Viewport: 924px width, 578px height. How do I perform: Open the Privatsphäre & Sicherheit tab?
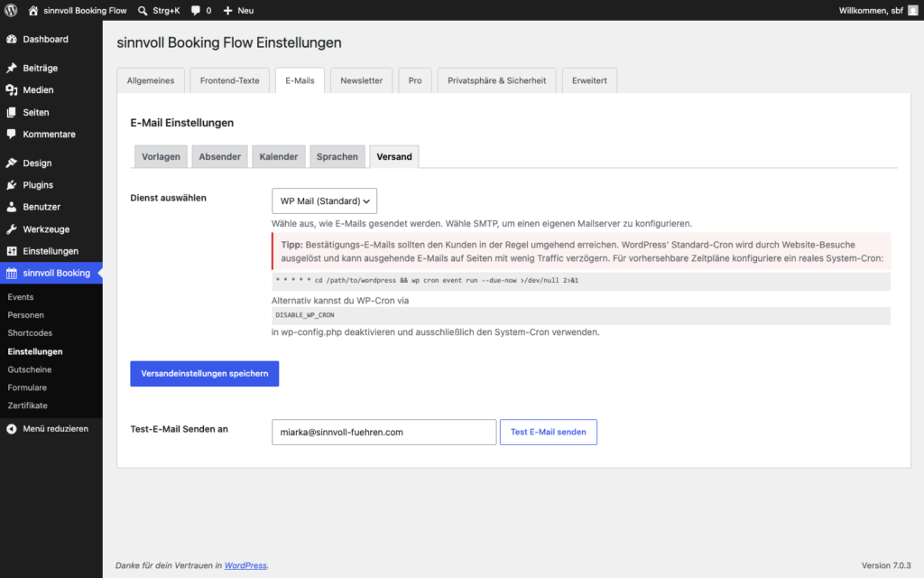pos(497,80)
